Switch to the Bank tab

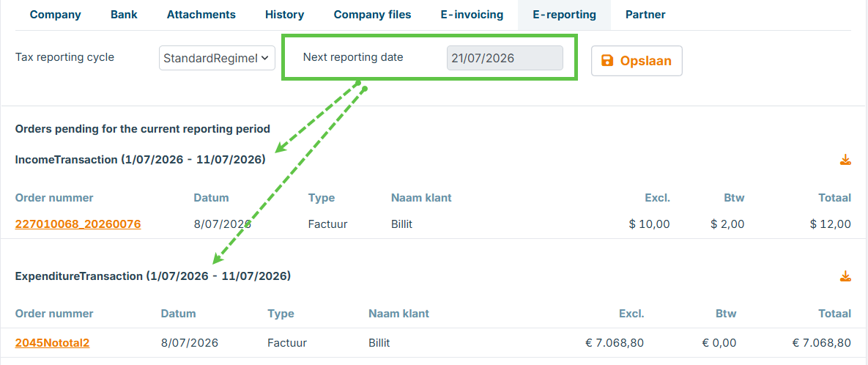[x=124, y=15]
